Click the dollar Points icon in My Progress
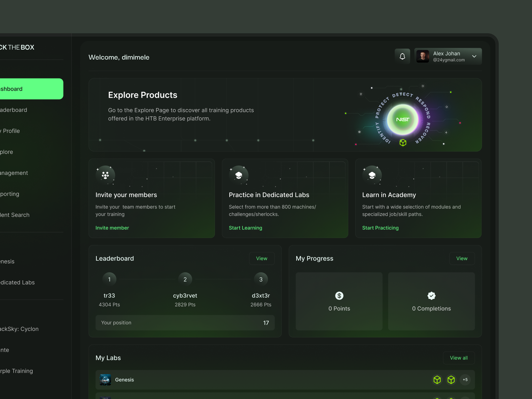This screenshot has width=532, height=399. (x=339, y=296)
